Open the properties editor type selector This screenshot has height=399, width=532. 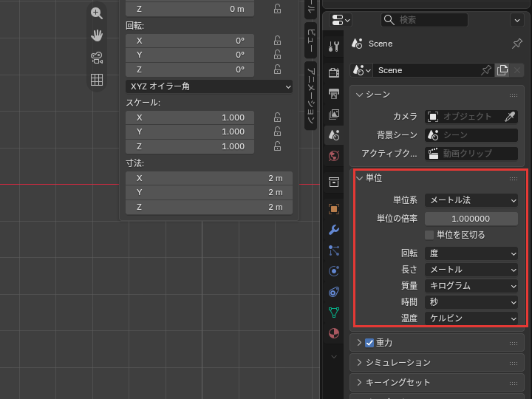341,20
